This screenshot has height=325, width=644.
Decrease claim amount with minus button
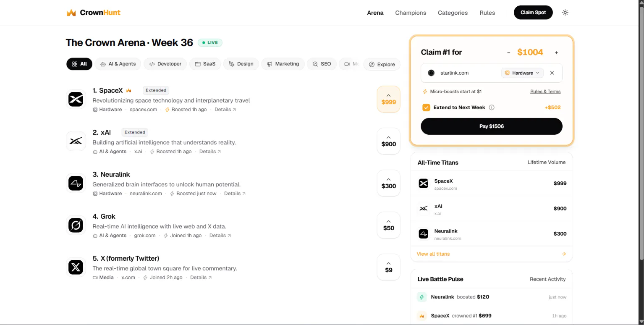pos(508,52)
